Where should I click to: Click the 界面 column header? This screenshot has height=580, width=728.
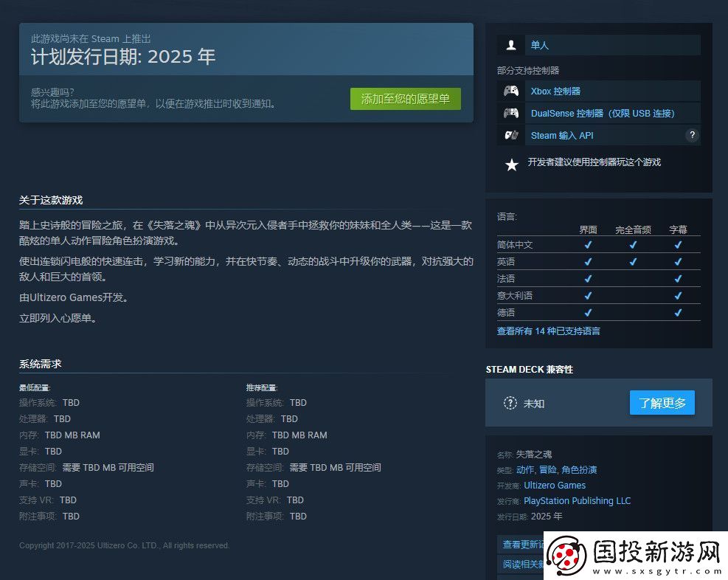(x=588, y=229)
